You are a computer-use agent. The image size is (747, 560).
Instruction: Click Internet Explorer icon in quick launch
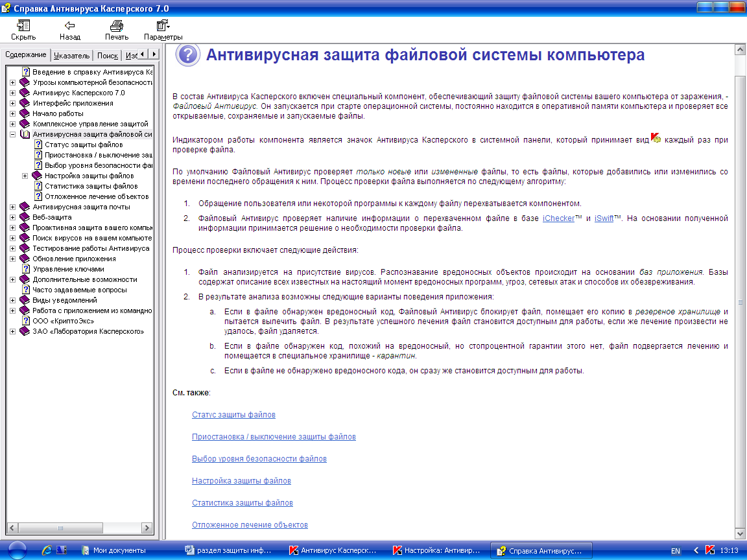pyautogui.click(x=47, y=550)
